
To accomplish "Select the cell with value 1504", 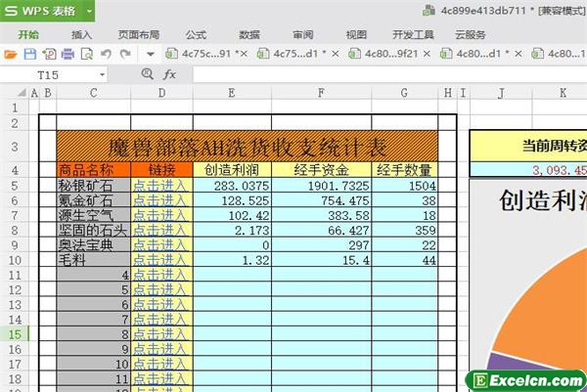I will tap(405, 186).
